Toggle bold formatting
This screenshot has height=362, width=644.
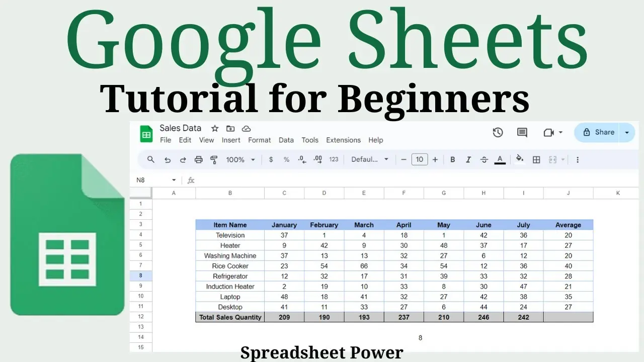(x=452, y=160)
